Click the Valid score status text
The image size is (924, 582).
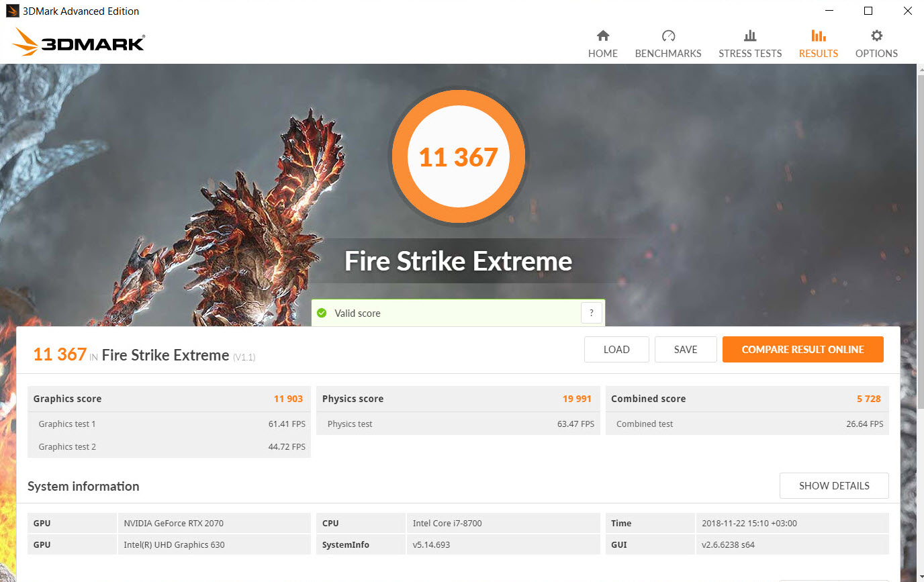point(357,313)
